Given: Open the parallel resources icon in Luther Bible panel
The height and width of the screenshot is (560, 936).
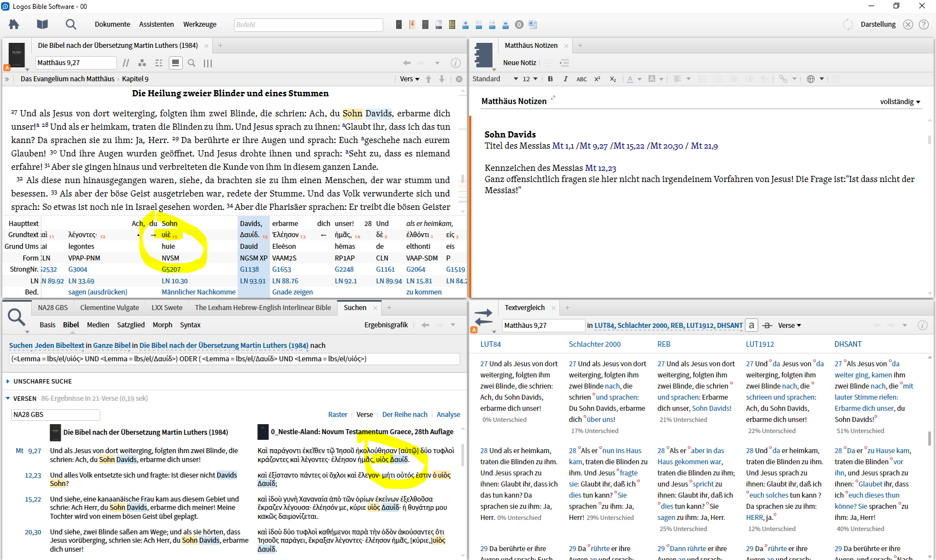Looking at the screenshot, I should [126, 63].
